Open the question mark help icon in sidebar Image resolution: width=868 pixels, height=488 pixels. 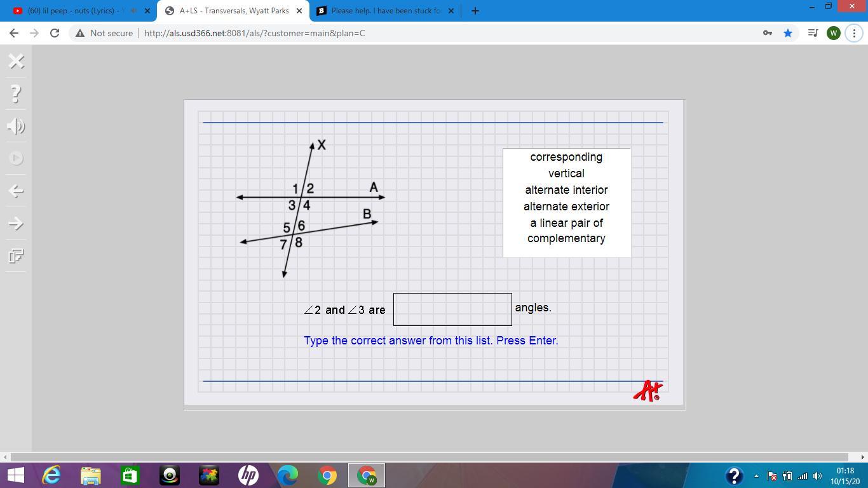(x=17, y=94)
